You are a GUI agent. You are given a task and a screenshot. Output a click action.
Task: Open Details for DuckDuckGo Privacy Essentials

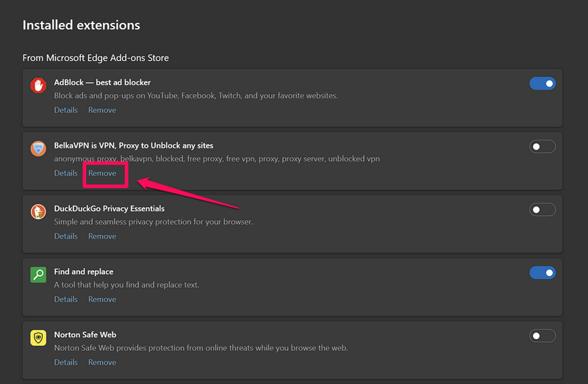(65, 236)
